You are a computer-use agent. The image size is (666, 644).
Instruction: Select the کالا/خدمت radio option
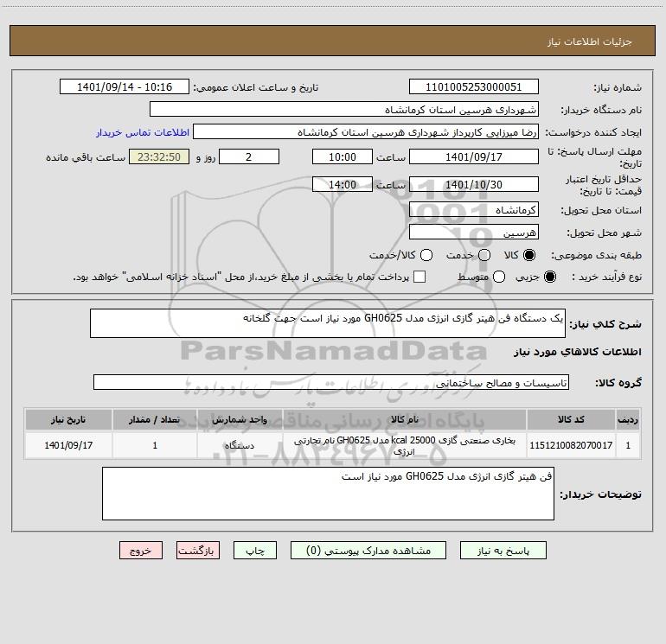pyautogui.click(x=426, y=255)
